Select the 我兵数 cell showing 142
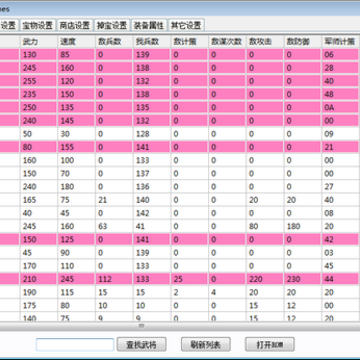This screenshot has width=360, height=360. [152, 213]
